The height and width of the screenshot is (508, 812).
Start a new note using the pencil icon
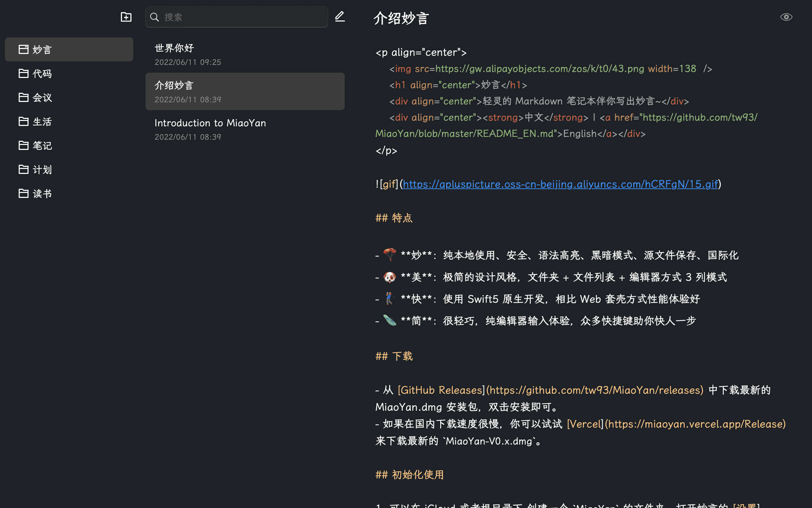(339, 17)
